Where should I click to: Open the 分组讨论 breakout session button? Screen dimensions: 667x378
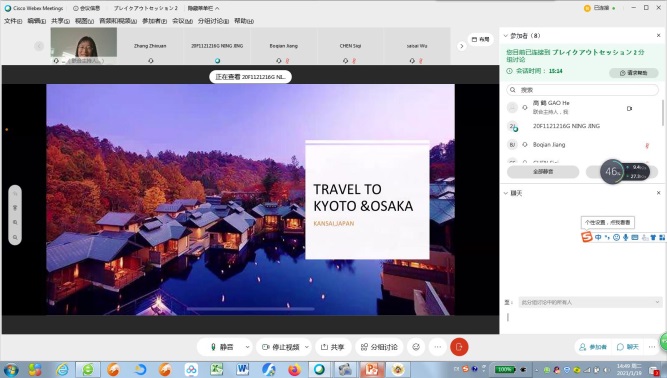pyautogui.click(x=379, y=347)
